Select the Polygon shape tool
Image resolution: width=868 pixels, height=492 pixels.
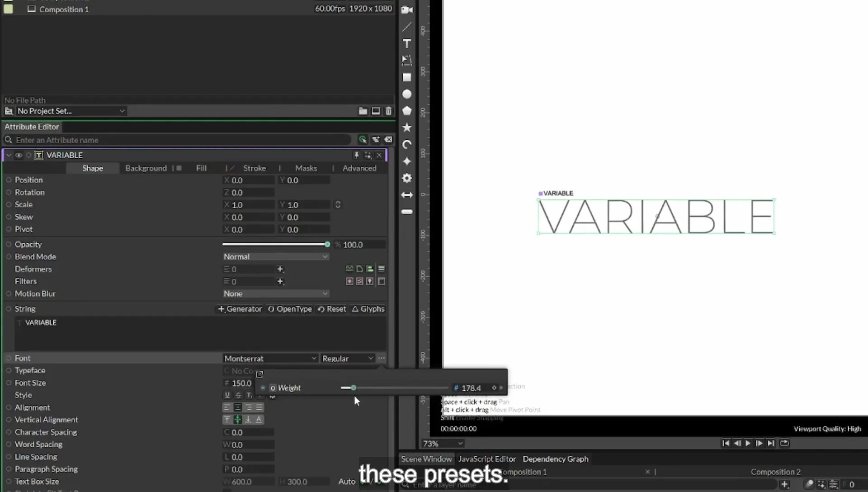407,111
